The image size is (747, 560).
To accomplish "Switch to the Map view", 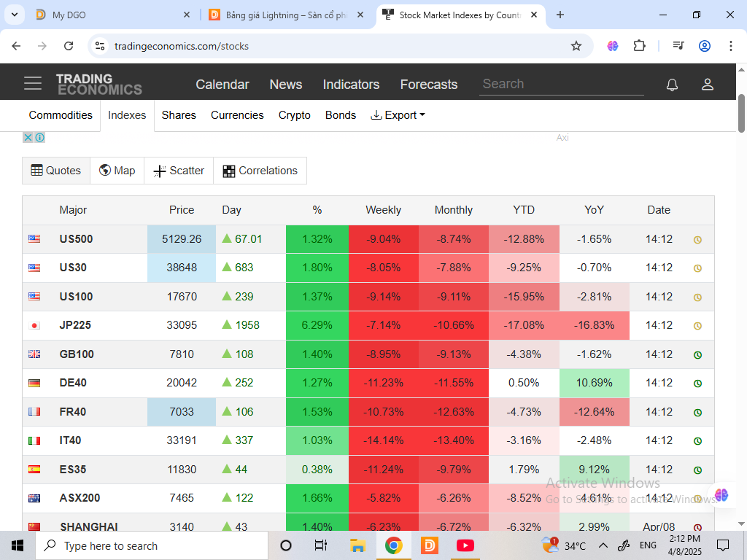I will click(x=117, y=171).
